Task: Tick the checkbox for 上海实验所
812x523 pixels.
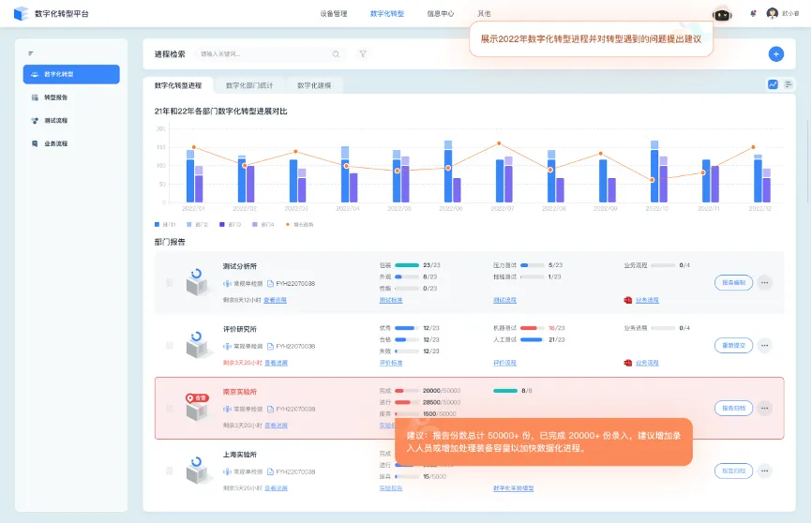Action: coord(170,471)
